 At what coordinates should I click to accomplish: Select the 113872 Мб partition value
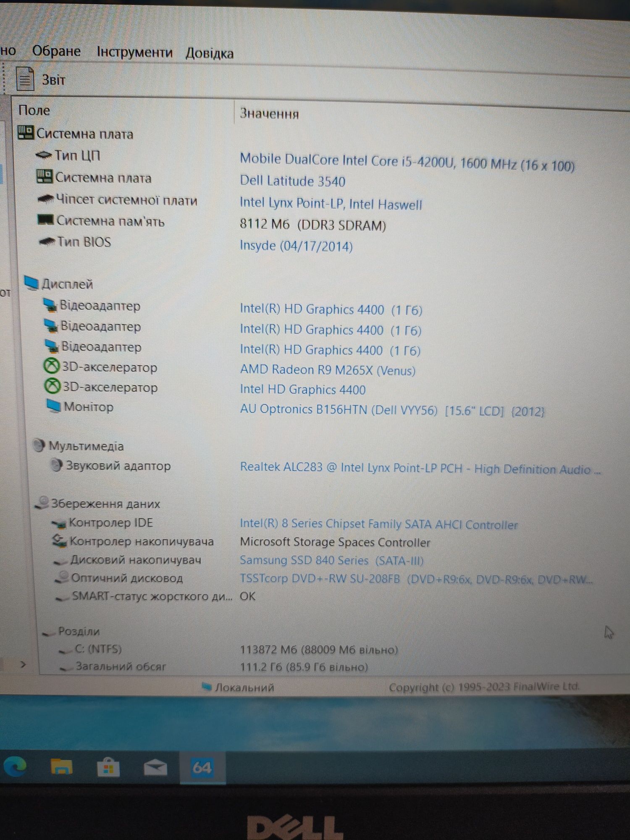(319, 650)
